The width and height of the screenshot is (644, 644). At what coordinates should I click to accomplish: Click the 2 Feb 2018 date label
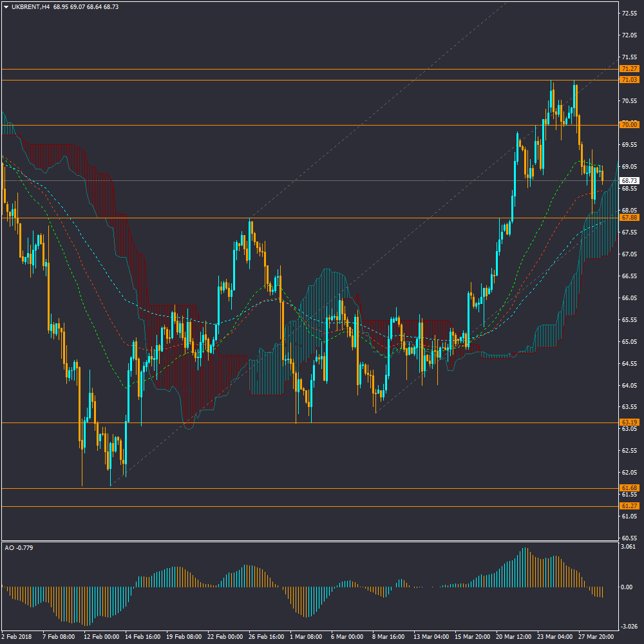pyautogui.click(x=17, y=637)
